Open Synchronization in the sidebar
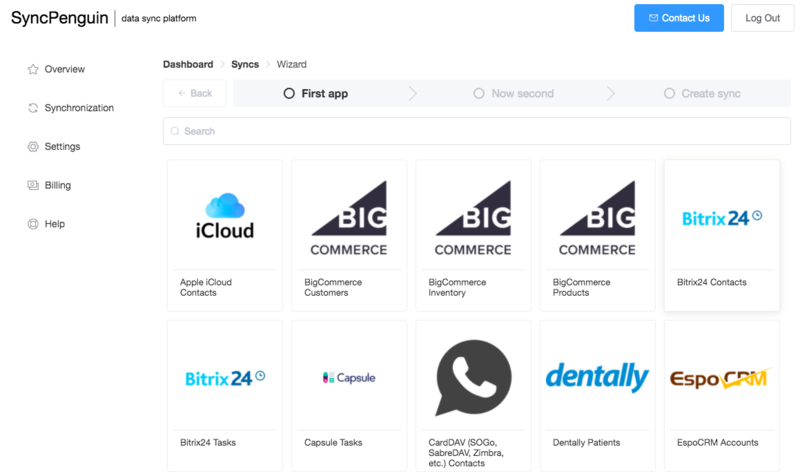The width and height of the screenshot is (800, 476). click(79, 108)
